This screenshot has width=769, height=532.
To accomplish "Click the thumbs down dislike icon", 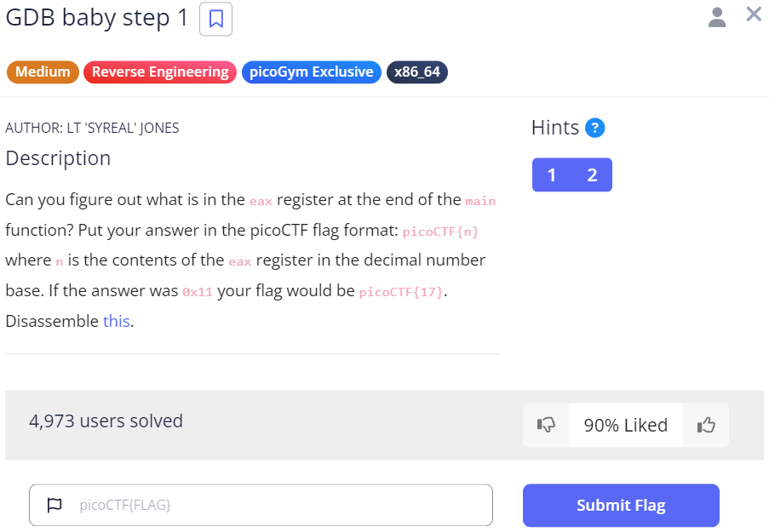I will pos(546,425).
